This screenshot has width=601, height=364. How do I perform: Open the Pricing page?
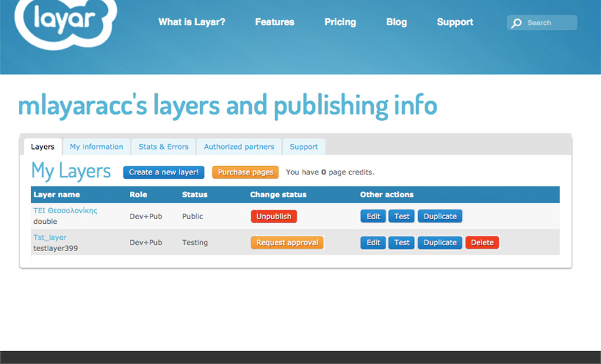click(x=340, y=22)
